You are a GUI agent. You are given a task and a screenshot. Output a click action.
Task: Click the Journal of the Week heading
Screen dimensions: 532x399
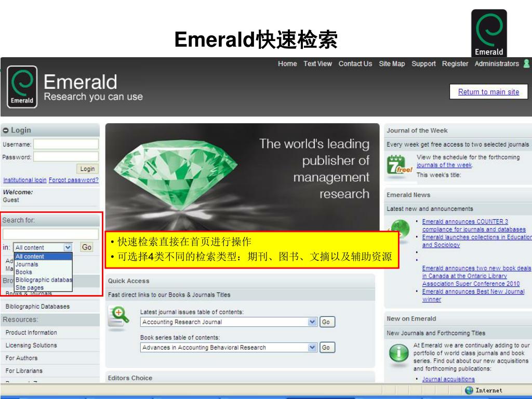tap(417, 130)
